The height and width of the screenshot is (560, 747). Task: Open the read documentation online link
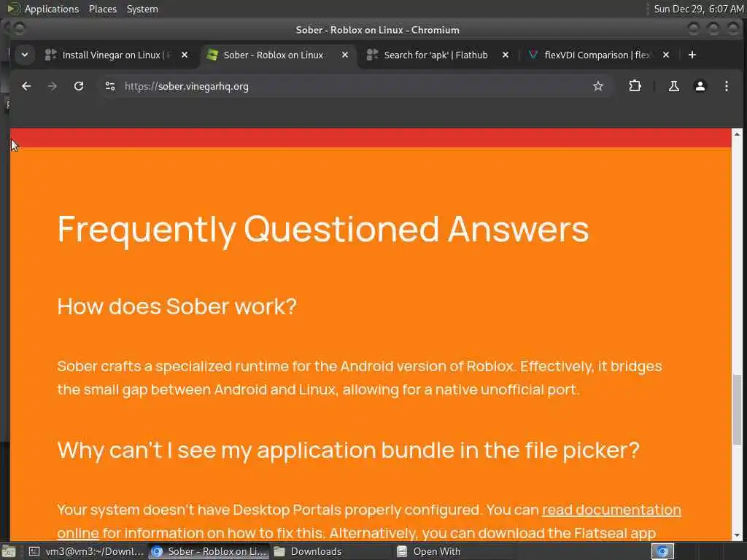(x=611, y=510)
